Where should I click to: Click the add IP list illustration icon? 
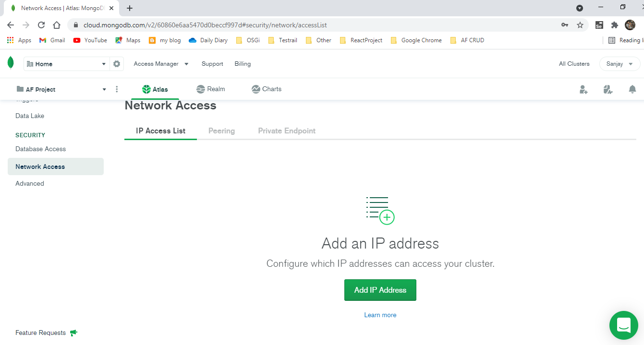click(x=380, y=210)
